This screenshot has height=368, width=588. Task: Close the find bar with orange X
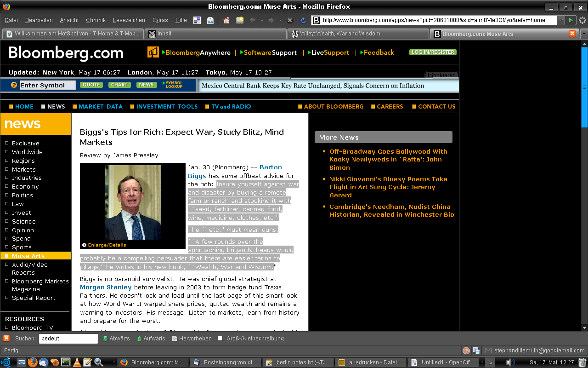6,338
